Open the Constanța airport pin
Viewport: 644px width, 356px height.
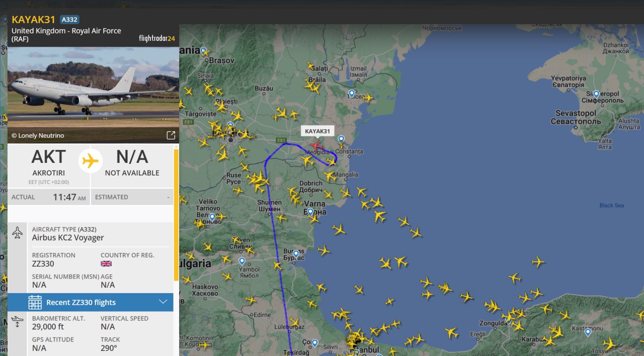click(341, 139)
